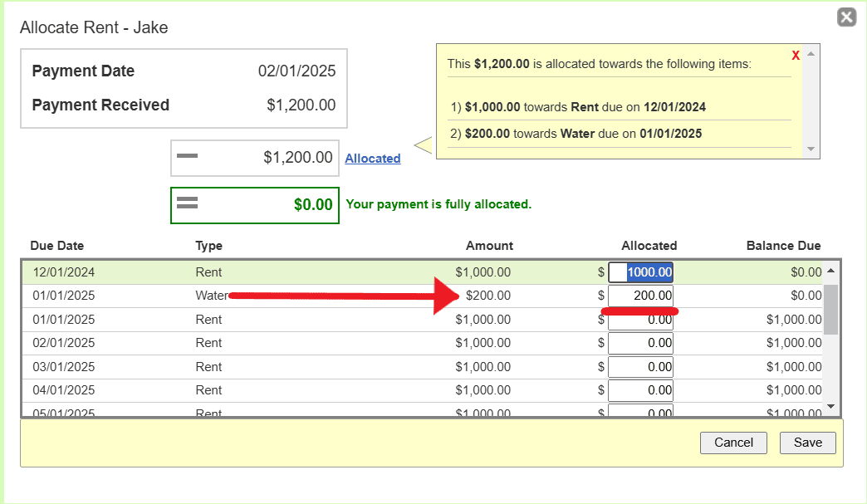The height and width of the screenshot is (504, 867).
Task: Cancel the rent allocation
Action: (x=733, y=443)
